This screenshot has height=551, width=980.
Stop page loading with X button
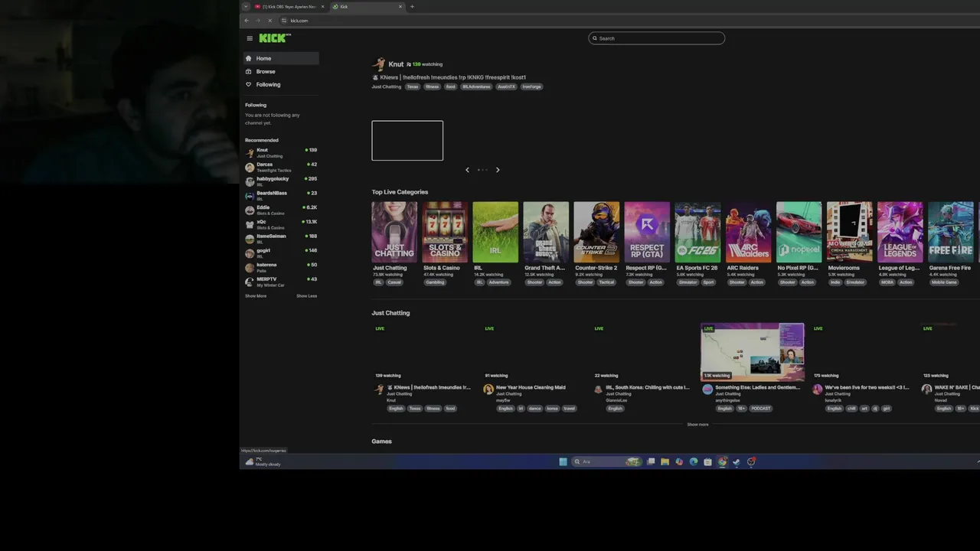click(x=269, y=21)
